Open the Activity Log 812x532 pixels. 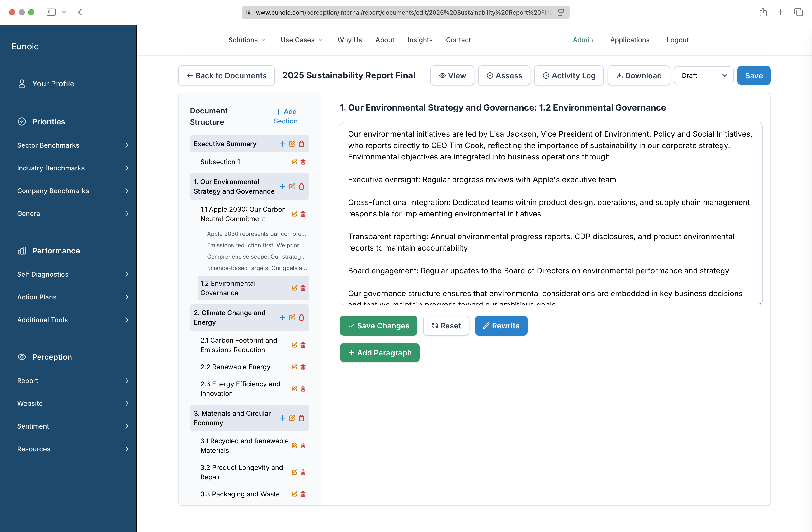[x=569, y=76]
